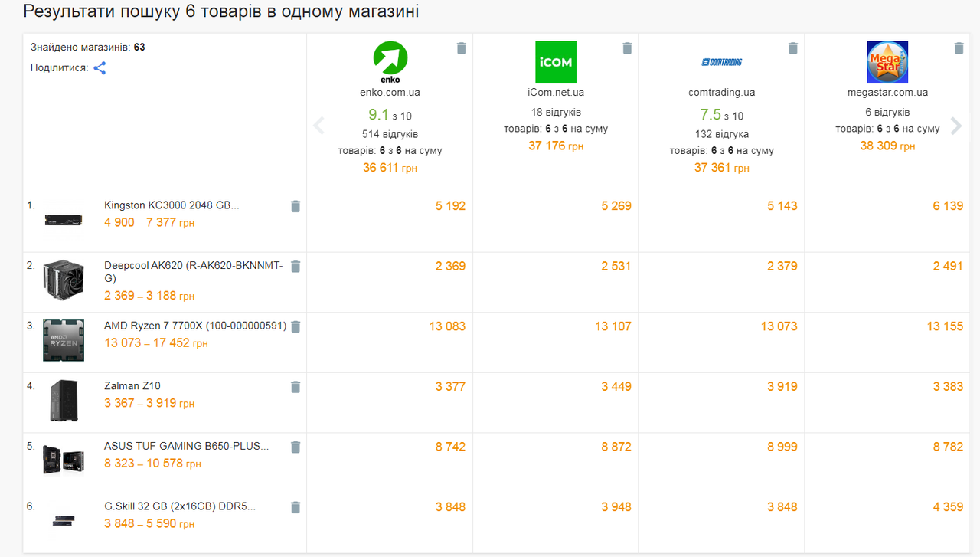
Task: Click Kingston KC3000 SSD thumbnail
Action: [x=64, y=221]
